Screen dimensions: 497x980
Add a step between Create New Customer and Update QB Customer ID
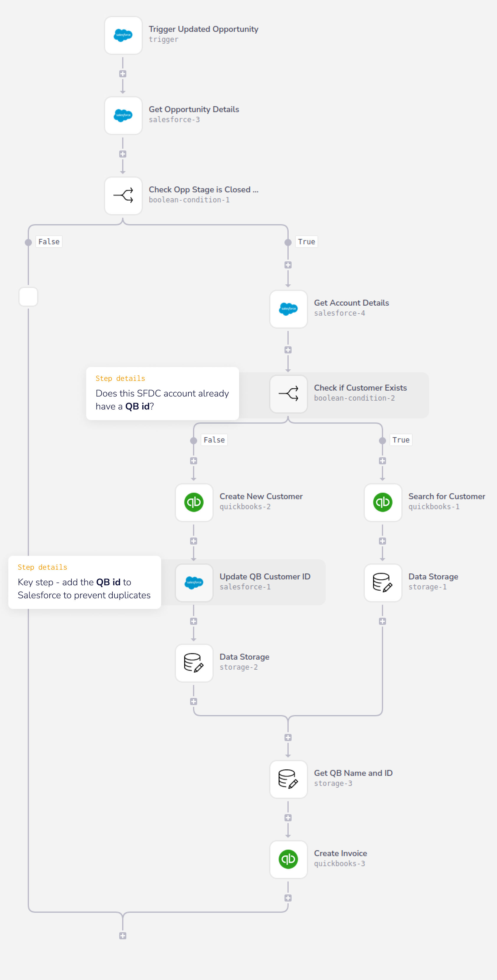coord(194,541)
